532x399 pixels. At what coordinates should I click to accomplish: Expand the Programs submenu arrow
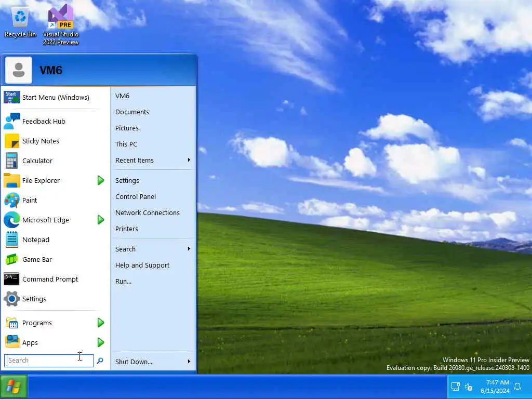(100, 322)
